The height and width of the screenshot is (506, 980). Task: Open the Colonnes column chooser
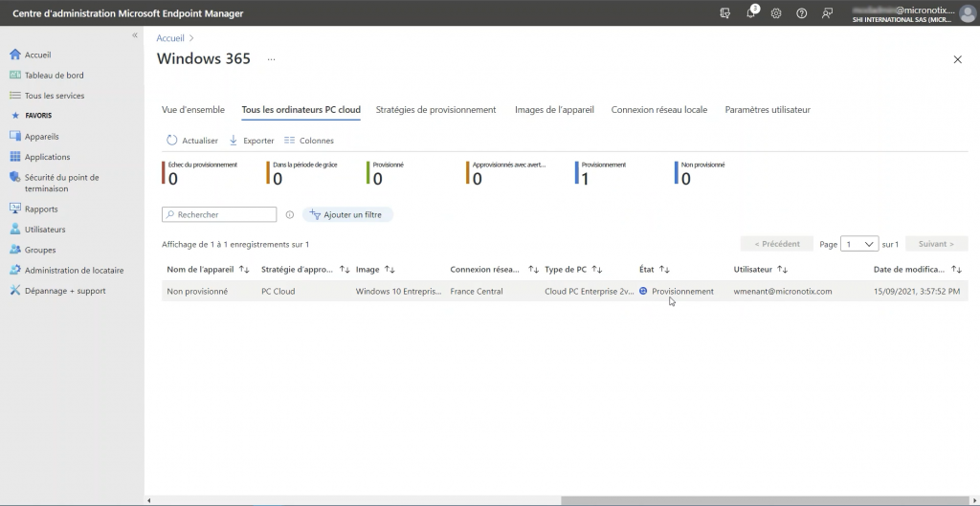pos(309,141)
